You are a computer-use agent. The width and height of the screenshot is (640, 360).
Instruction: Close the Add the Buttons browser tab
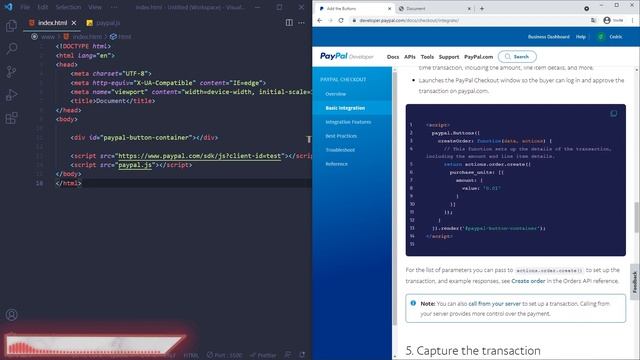point(389,8)
